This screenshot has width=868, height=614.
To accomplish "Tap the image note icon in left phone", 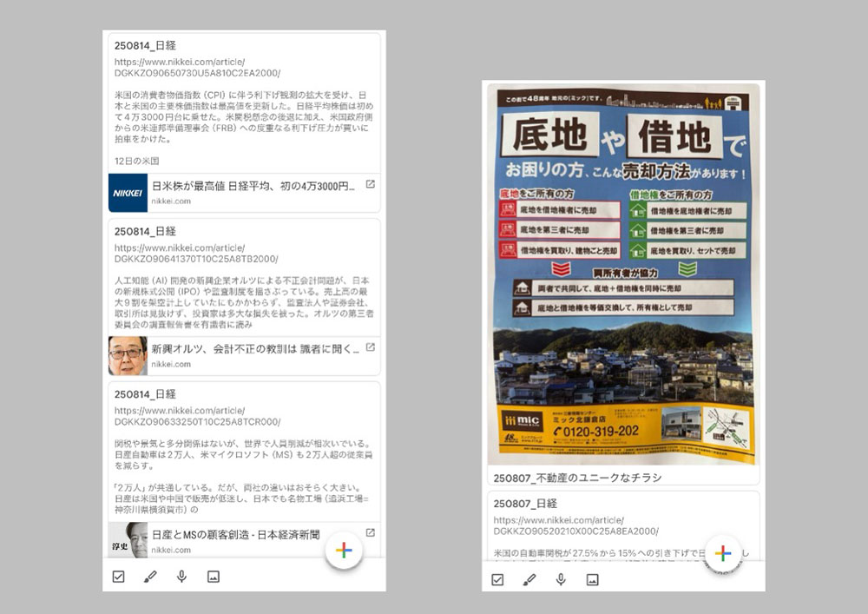I will tap(214, 577).
